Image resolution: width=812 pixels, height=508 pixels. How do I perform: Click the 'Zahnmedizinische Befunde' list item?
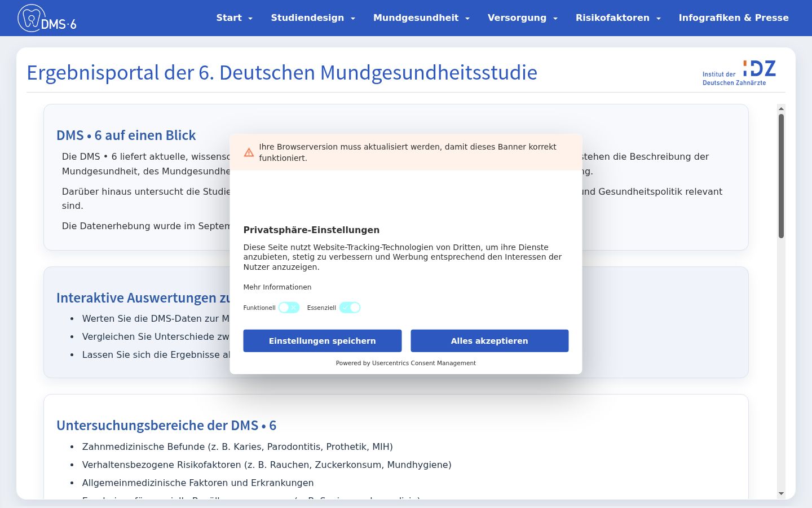(237, 446)
